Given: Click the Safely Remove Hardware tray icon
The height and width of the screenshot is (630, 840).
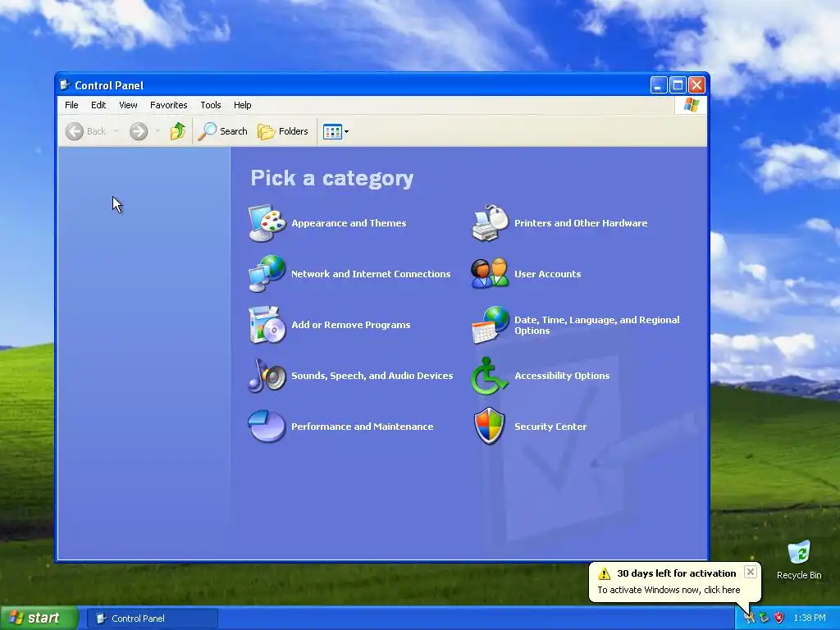Looking at the screenshot, I should coord(764,618).
